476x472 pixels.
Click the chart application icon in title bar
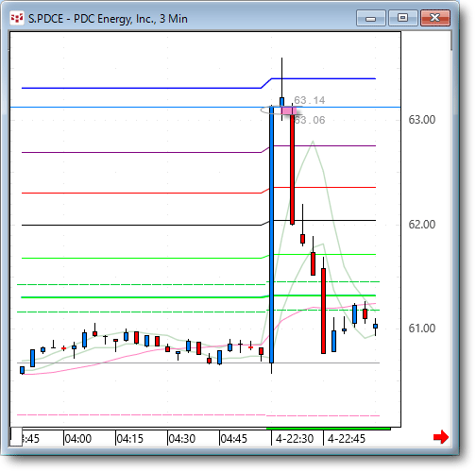pos(16,18)
